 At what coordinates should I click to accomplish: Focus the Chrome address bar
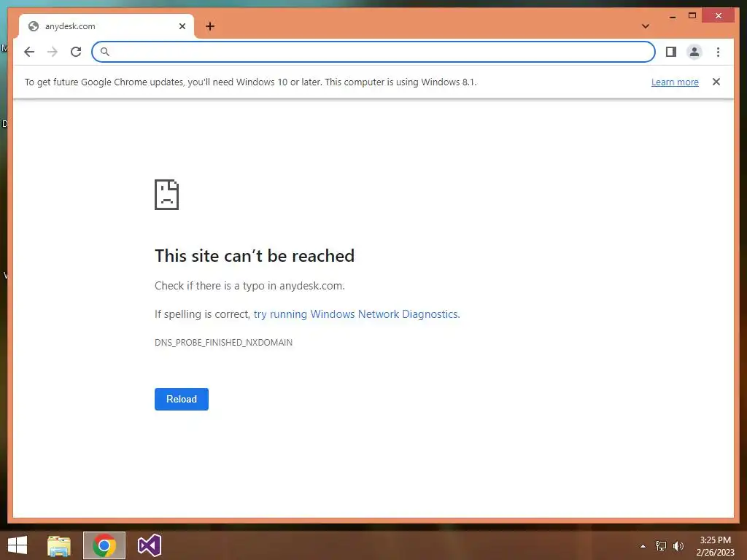pyautogui.click(x=373, y=52)
